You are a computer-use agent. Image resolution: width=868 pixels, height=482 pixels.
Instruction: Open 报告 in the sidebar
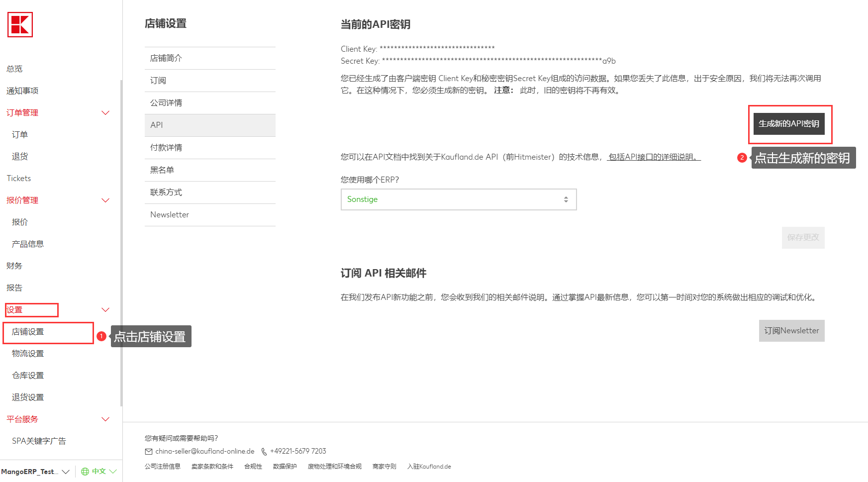[14, 288]
